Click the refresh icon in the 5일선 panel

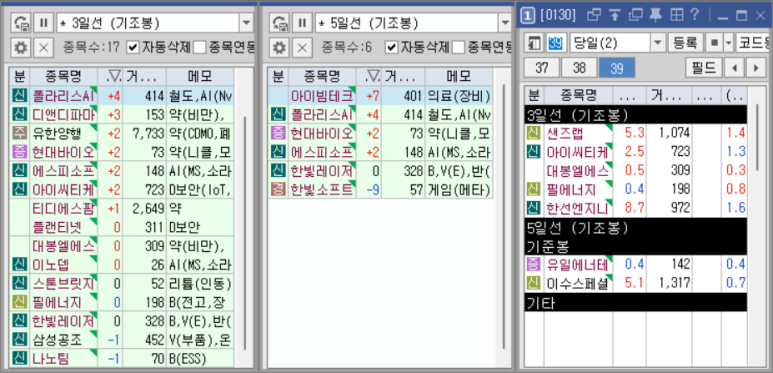(x=280, y=23)
